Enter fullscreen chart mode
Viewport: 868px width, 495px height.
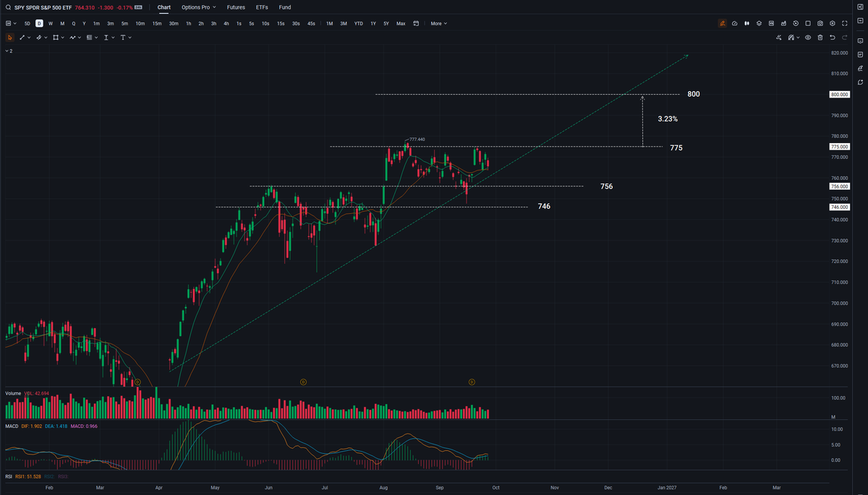845,23
